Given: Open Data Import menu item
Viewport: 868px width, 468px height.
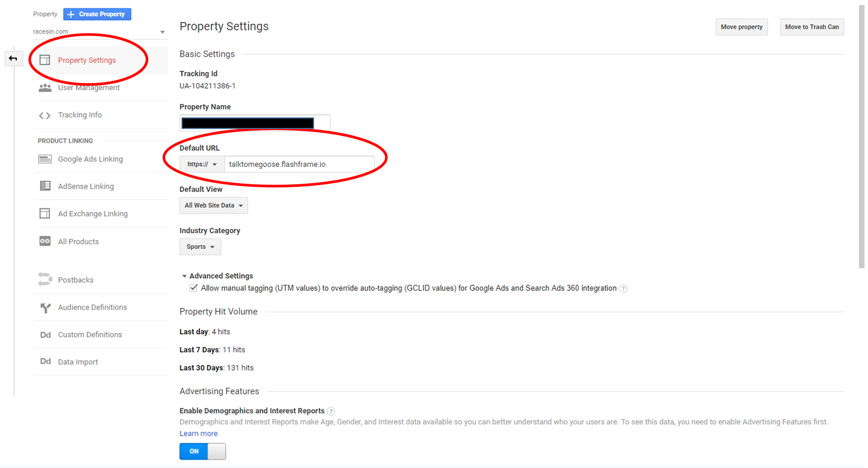Looking at the screenshot, I should 78,362.
